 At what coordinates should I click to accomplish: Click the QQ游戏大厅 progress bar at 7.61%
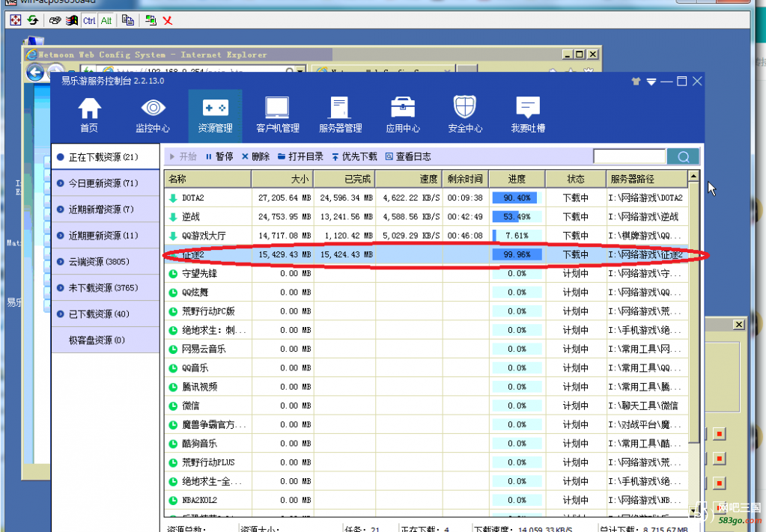[x=517, y=236]
